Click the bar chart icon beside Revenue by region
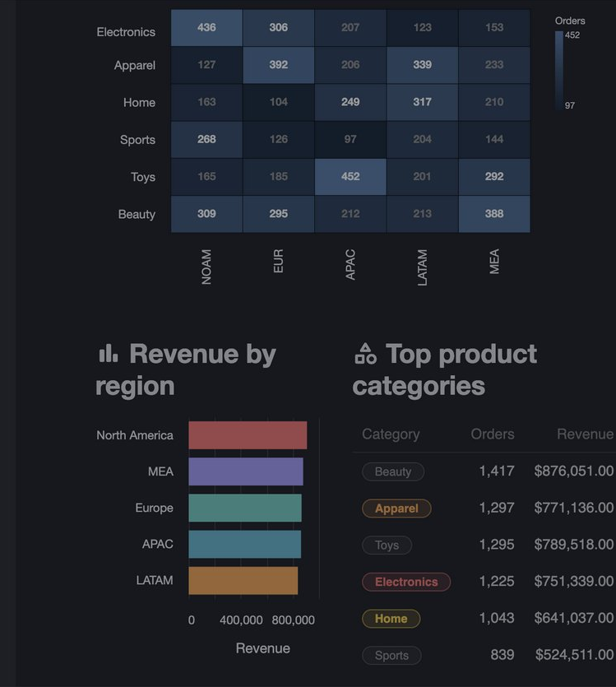The height and width of the screenshot is (687, 616). 108,353
